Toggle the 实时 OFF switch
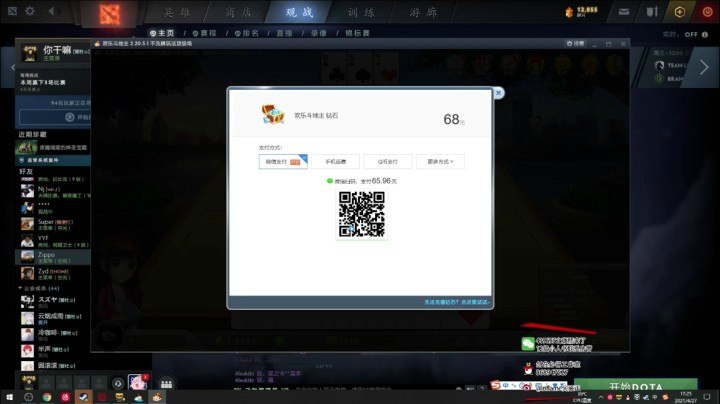Screen dimensions: 720x404 (x=691, y=34)
